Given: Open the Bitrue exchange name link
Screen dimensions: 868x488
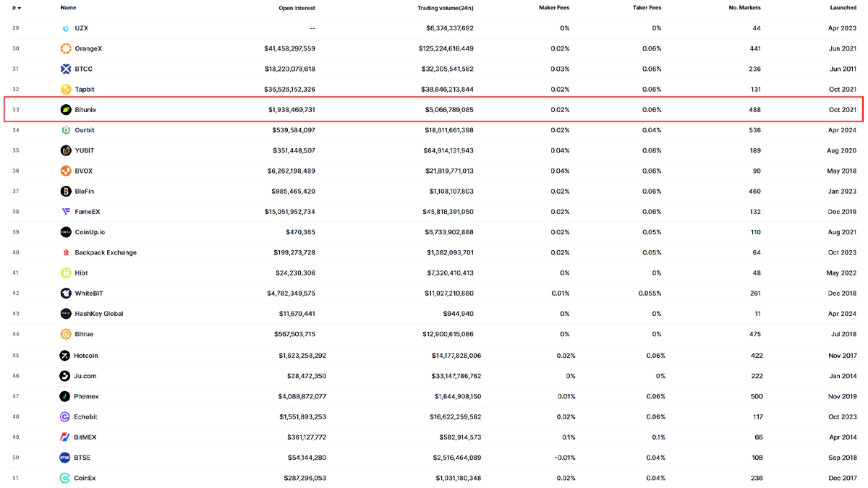Looking at the screenshot, I should click(84, 334).
